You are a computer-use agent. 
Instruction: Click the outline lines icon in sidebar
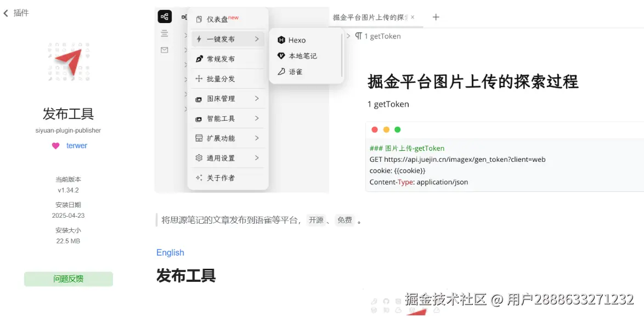pos(165,33)
